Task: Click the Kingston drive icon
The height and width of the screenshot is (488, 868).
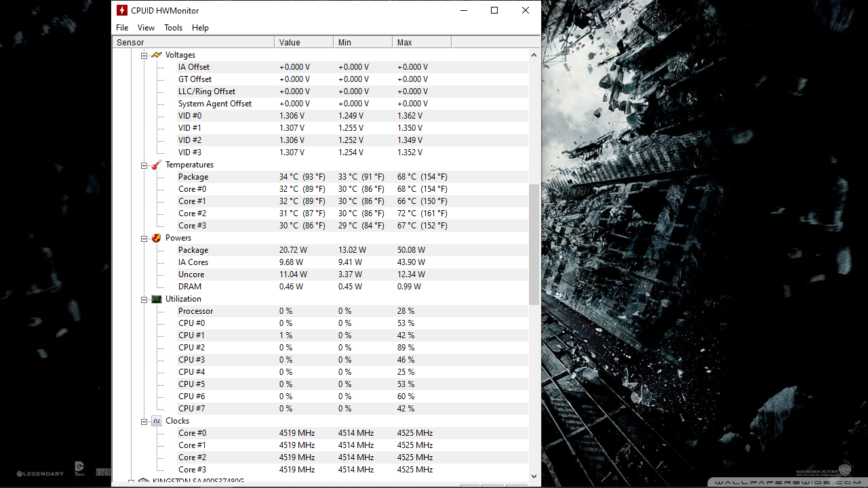Action: click(x=143, y=482)
